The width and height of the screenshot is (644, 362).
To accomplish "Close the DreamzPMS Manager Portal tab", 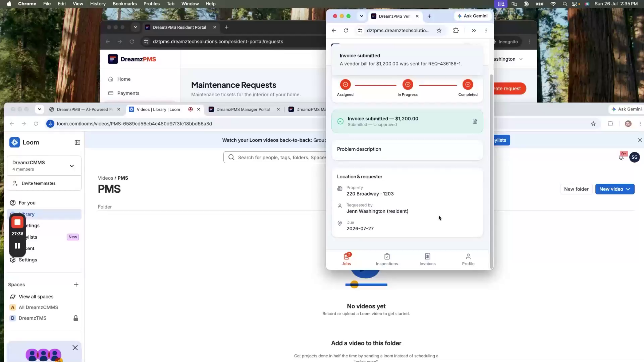I will (x=278, y=109).
